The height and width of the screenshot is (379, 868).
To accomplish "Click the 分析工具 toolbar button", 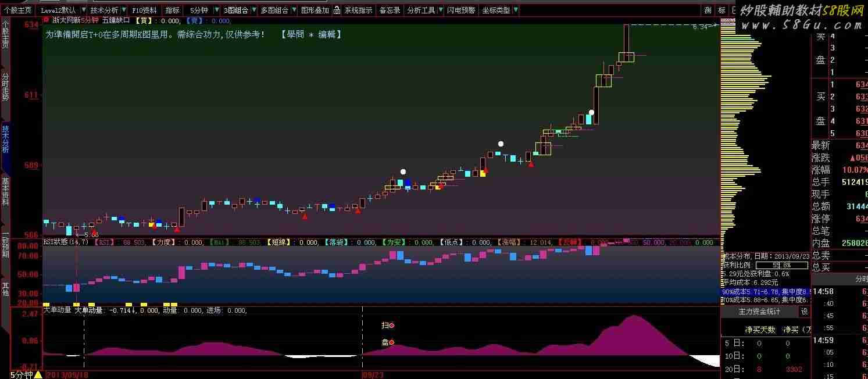I will point(421,10).
